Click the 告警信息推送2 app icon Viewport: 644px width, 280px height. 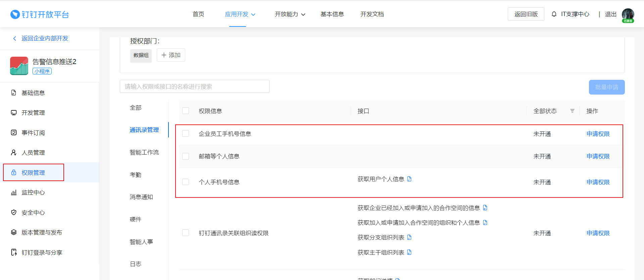[x=19, y=66]
